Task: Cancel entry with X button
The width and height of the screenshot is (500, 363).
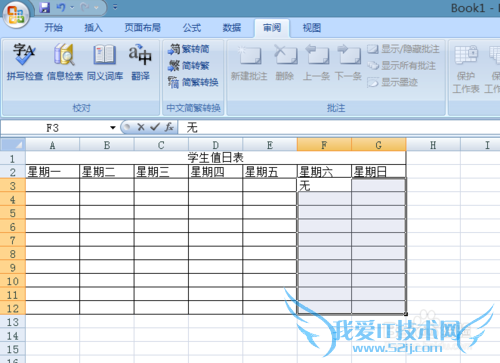Action: (x=141, y=127)
